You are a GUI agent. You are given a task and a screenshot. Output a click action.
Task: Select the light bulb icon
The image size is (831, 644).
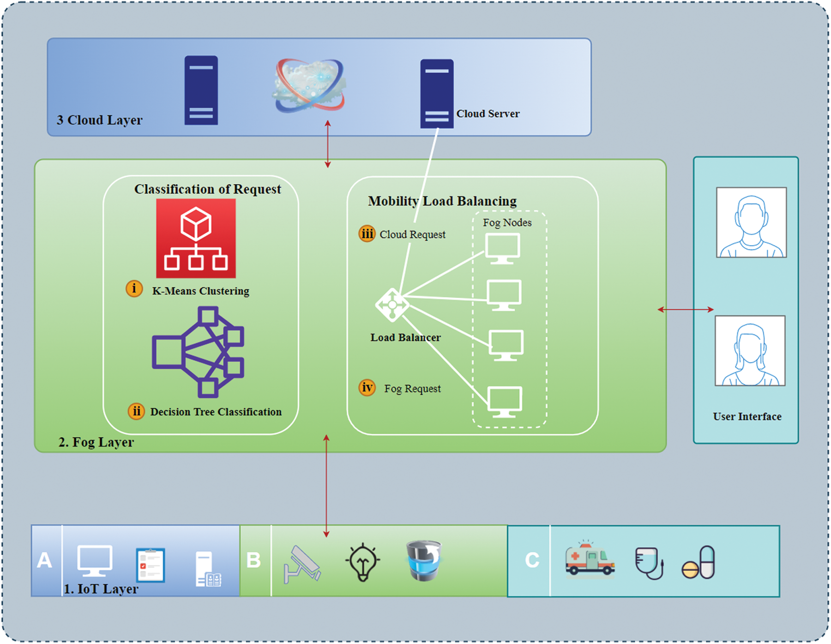(363, 562)
